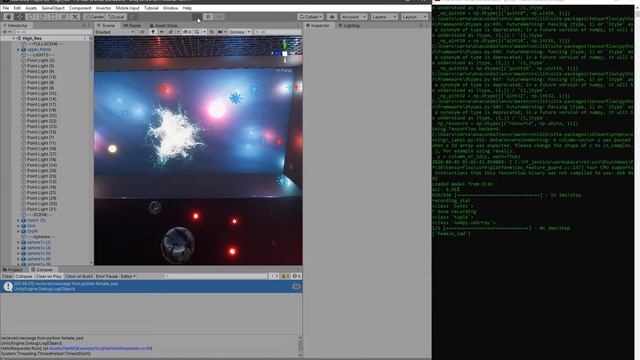This screenshot has height=360, width=640.
Task: Open the Help menu
Action: (x=187, y=8)
